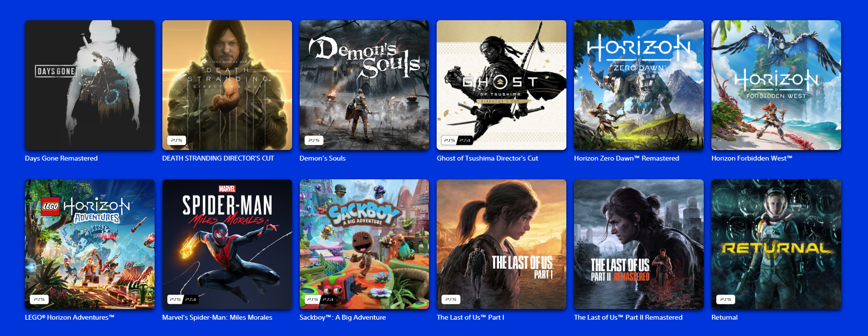
Task: Click the PS5 badge on The Last of Us Part I
Action: 451,299
